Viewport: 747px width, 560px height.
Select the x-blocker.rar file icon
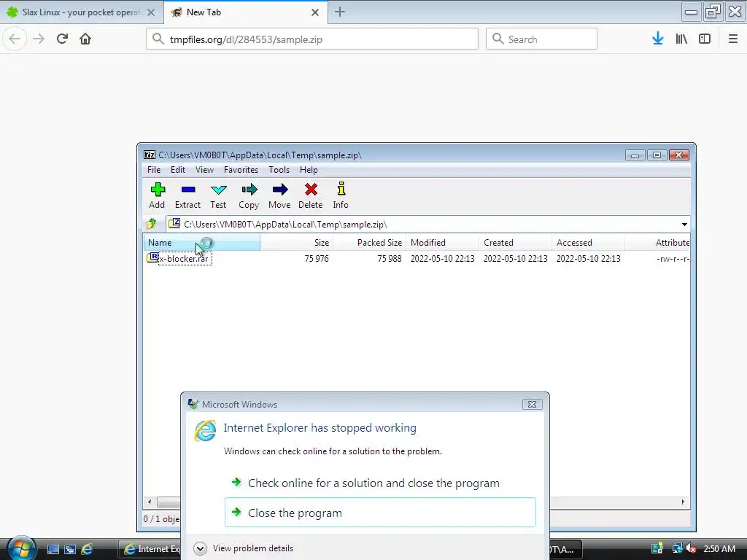click(x=152, y=257)
